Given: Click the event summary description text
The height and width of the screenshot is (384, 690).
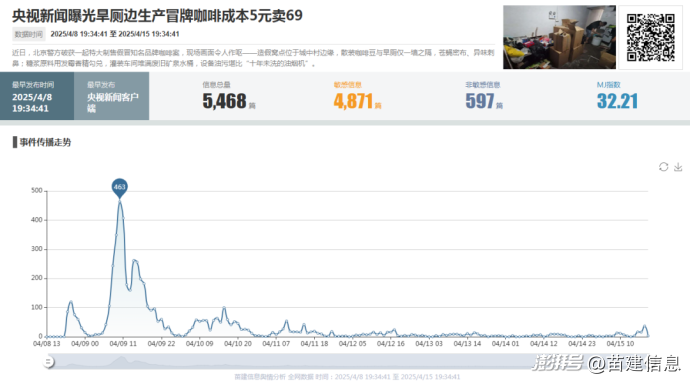Looking at the screenshot, I should point(253,58).
